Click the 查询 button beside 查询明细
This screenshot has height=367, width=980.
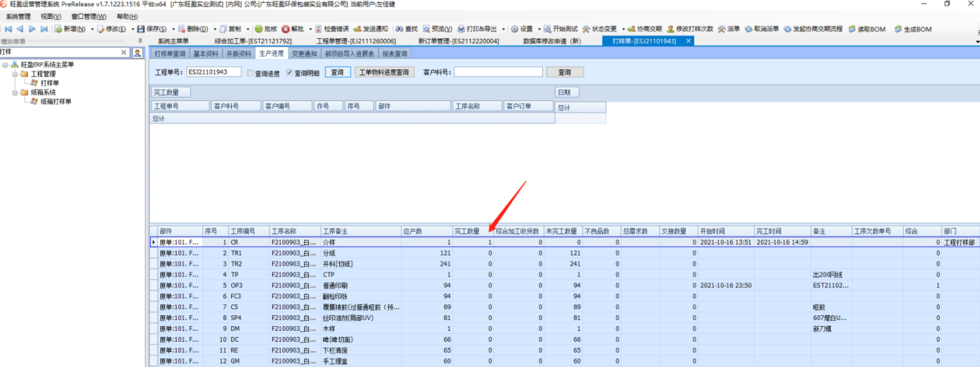pos(338,72)
